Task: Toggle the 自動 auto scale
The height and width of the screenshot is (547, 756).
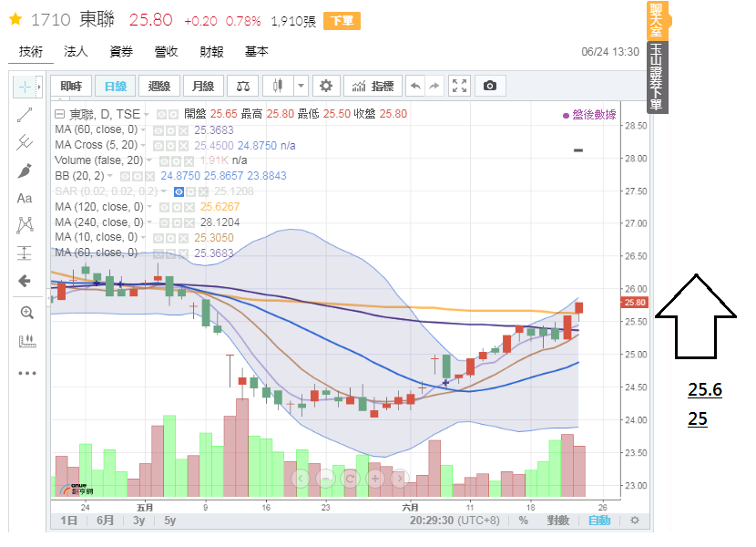Action: point(599,521)
